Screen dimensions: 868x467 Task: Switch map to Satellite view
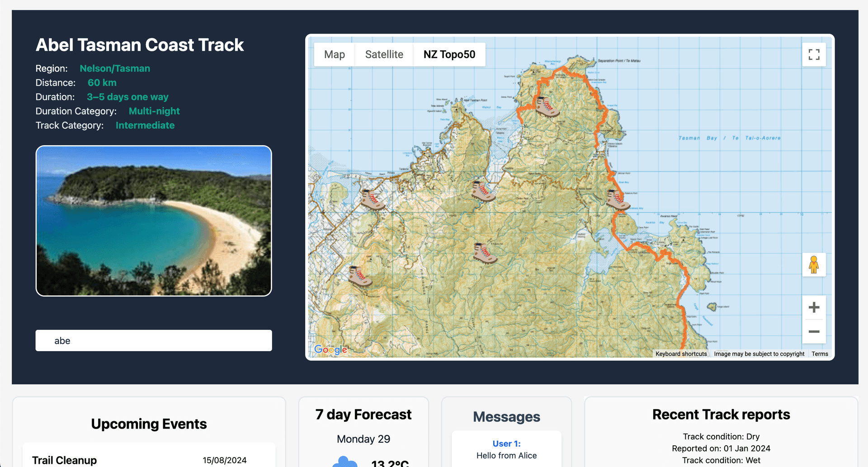384,55
